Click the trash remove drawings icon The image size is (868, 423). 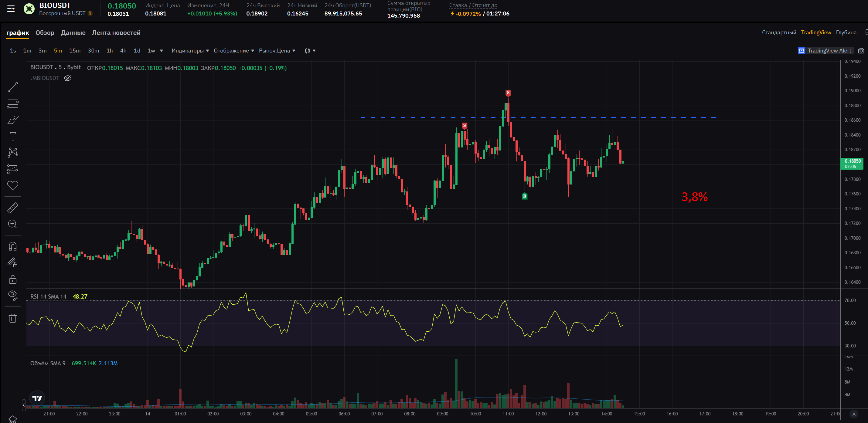[13, 318]
